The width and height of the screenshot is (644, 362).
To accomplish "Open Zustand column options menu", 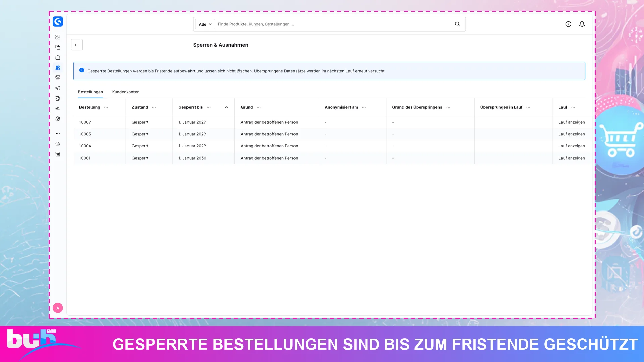I will 154,107.
